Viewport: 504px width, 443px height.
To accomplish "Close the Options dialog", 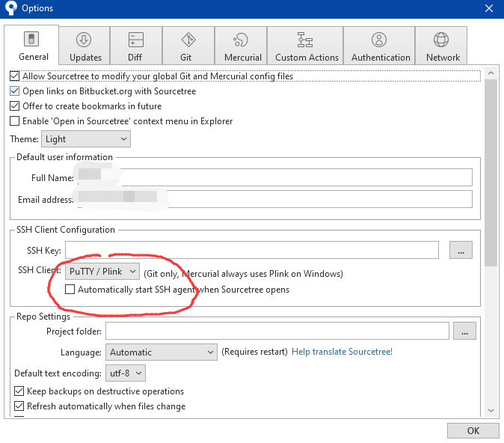I will coord(489,8).
